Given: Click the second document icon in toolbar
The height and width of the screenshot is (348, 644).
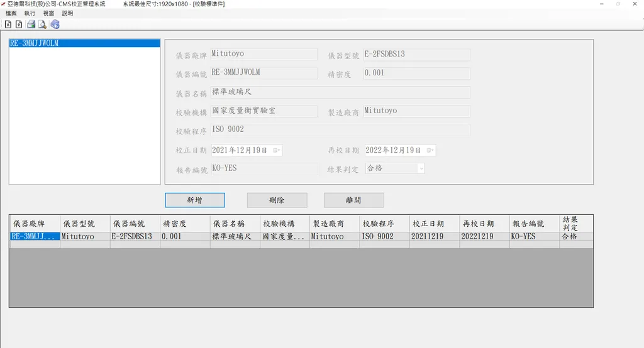Looking at the screenshot, I should coord(19,24).
